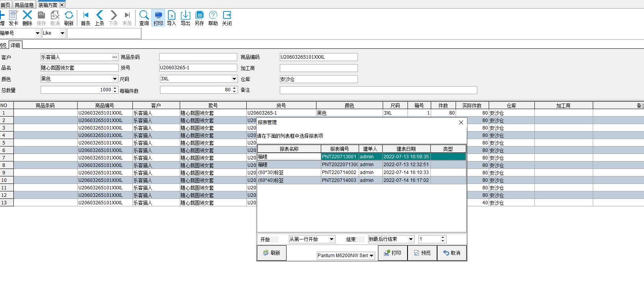Screen dimensions: 644x291
Task: Click the 客户 lookup ellipsis button
Action: click(115, 57)
